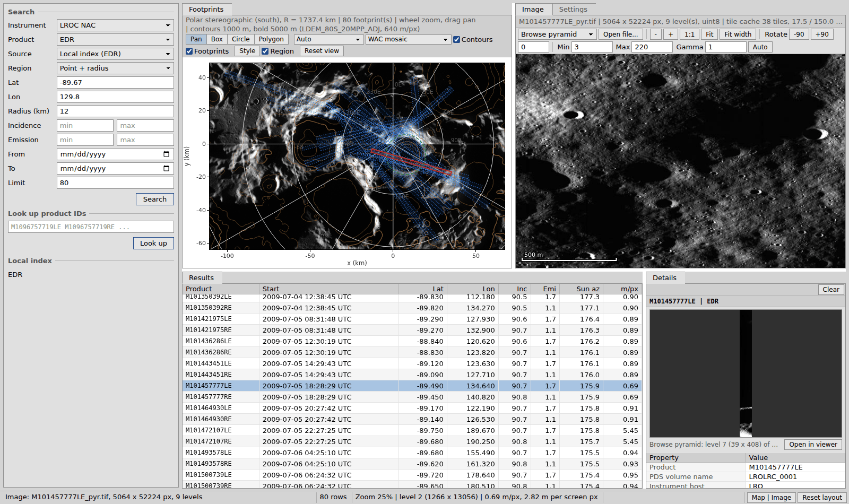This screenshot has width=849, height=504.
Task: Open the Product dropdown showing EDR
Action: (115, 39)
